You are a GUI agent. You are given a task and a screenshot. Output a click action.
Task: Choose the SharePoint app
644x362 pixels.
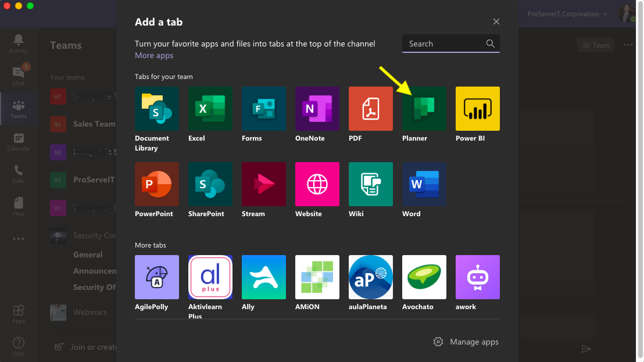pyautogui.click(x=210, y=184)
